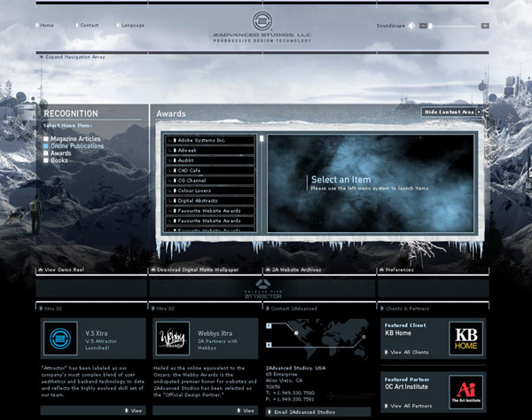Expand View Demo Reel panel
This screenshot has width=532, height=420.
(61, 270)
